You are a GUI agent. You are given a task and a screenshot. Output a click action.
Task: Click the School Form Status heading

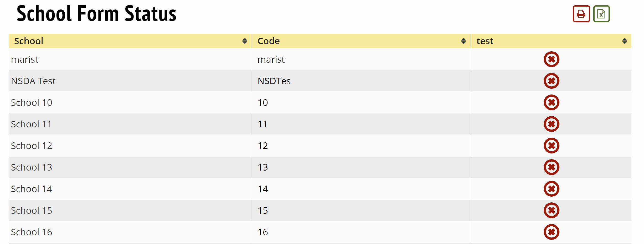96,14
